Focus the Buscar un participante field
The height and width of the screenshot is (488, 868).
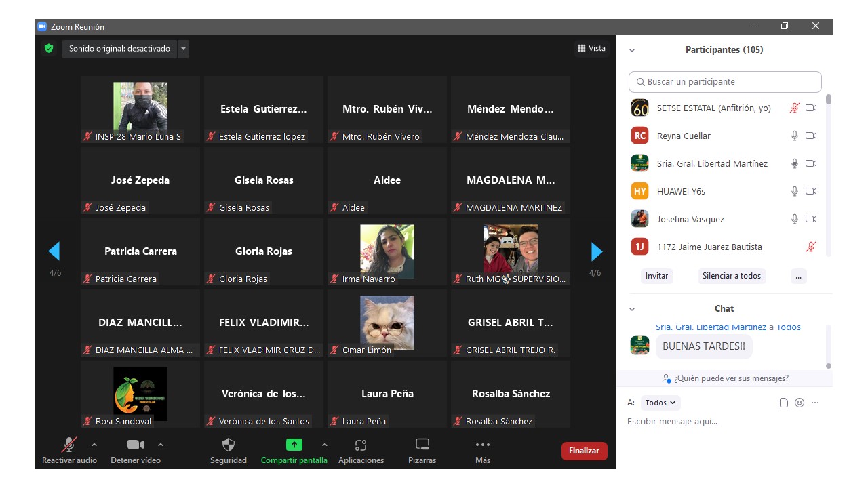click(x=725, y=82)
